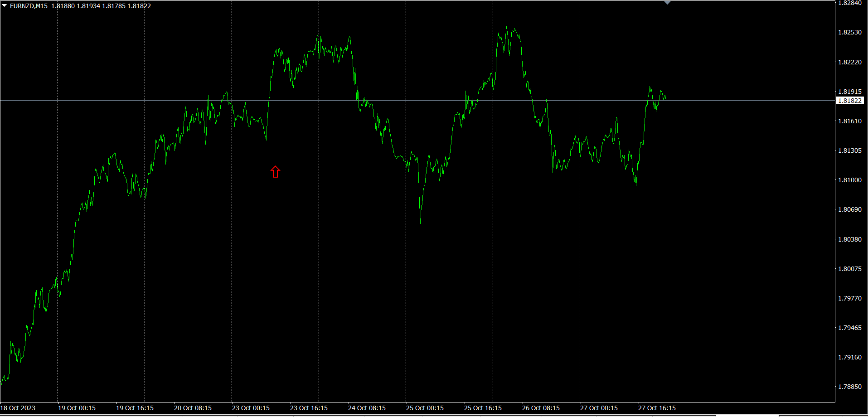Click the grey chart shift marker triangle
The height and width of the screenshot is (417, 868).
tap(667, 3)
